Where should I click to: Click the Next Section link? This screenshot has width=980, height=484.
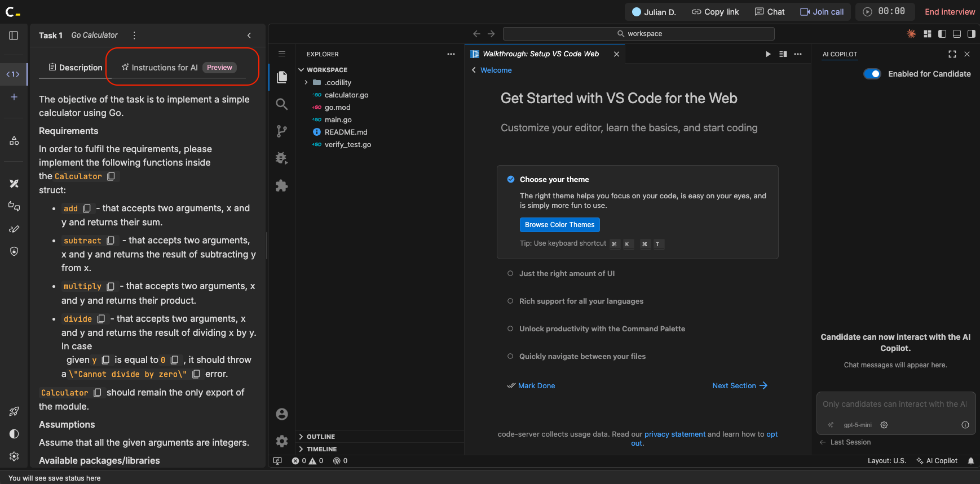coord(740,386)
